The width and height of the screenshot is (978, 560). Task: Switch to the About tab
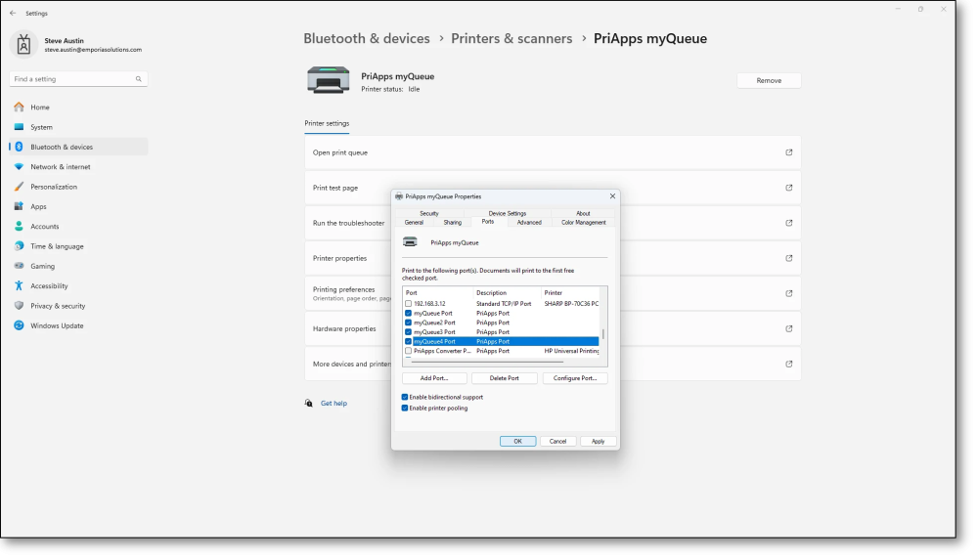pyautogui.click(x=583, y=213)
